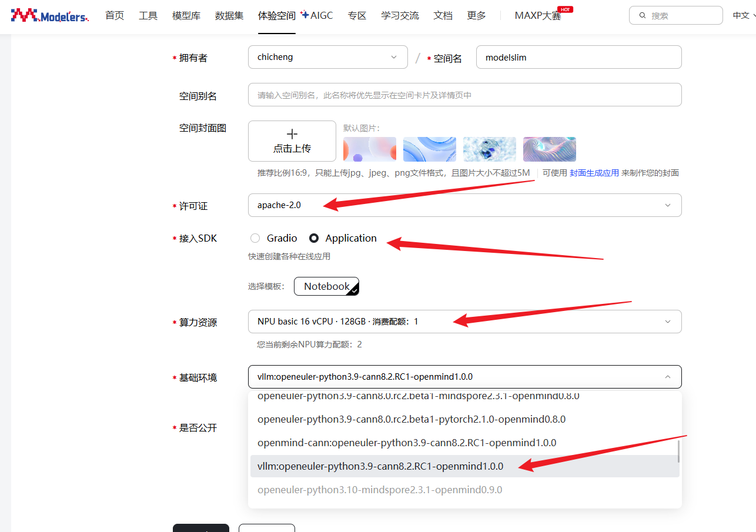This screenshot has width=756, height=532.
Task: Select the Application radio option
Action: (x=314, y=238)
